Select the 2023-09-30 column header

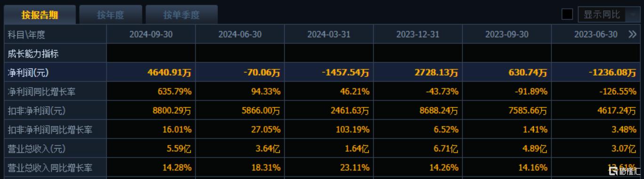(507, 34)
